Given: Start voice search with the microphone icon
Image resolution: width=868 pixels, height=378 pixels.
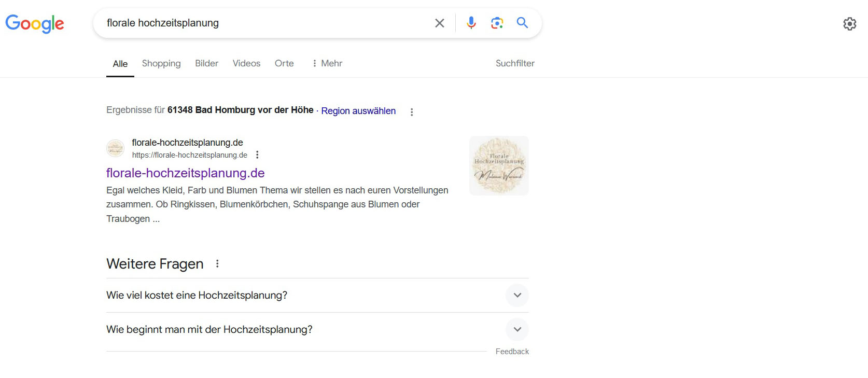Looking at the screenshot, I should pyautogui.click(x=471, y=23).
